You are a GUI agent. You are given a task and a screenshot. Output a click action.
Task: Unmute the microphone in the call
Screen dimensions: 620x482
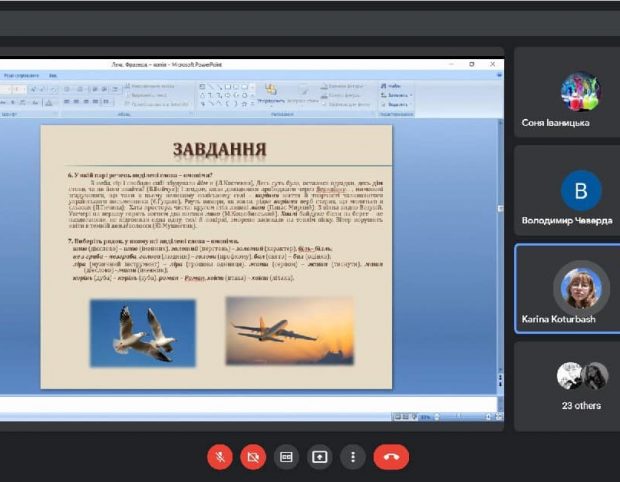[x=220, y=457]
